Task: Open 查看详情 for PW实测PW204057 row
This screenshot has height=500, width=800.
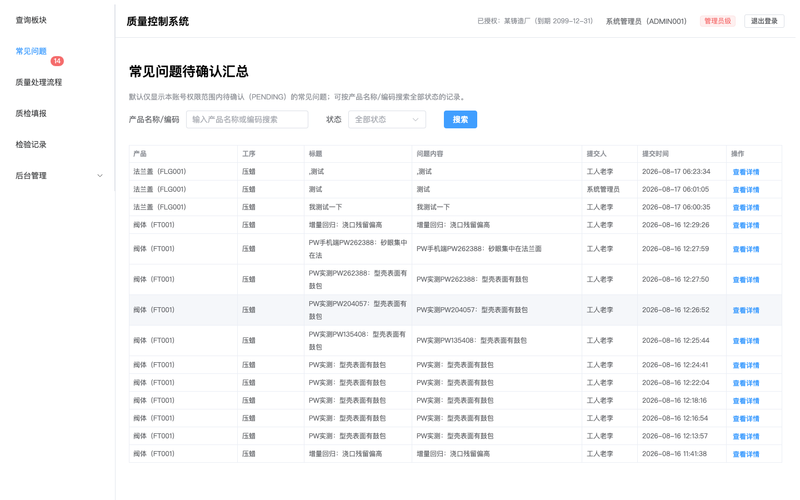Action: 745,310
